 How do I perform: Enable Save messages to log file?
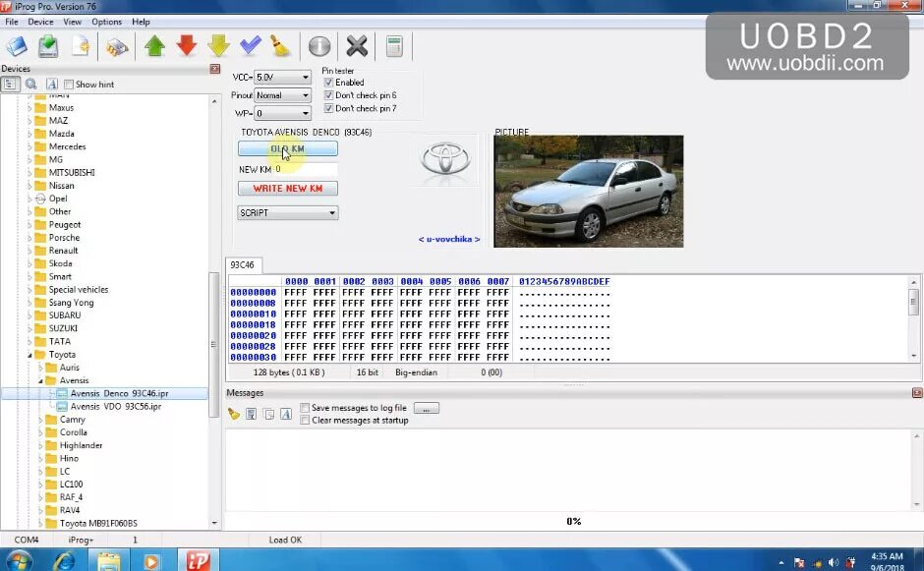305,408
